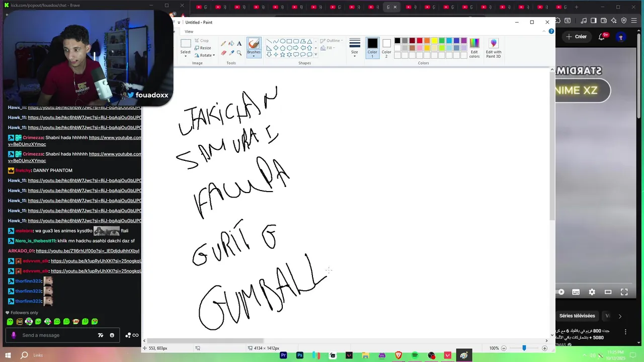Screen dimensions: 644x362
Task: Click the Brushes tool icon
Action: tap(254, 44)
